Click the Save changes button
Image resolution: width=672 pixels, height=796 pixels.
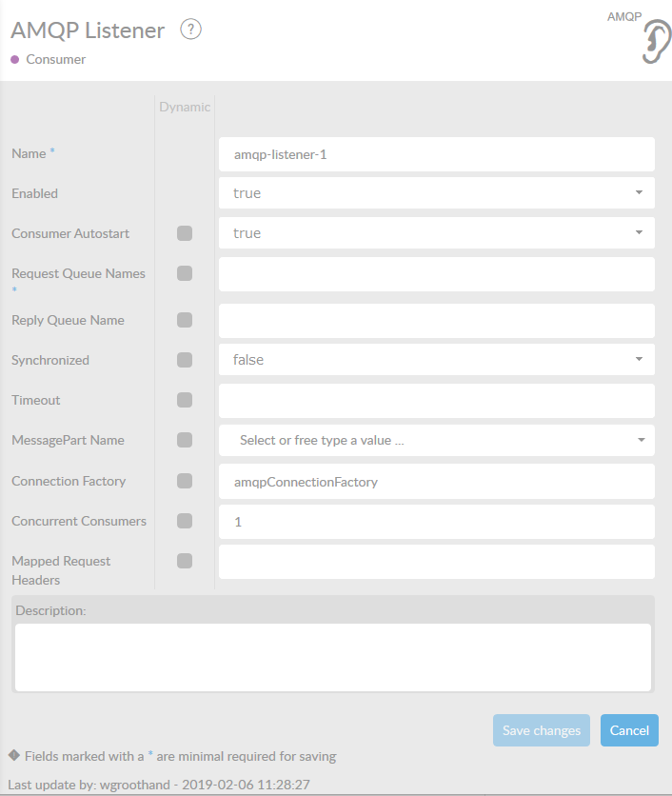point(541,730)
